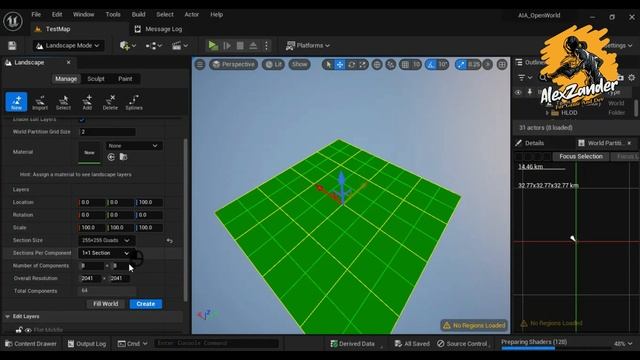
Task: Activate the Scale gizmo tool
Action: (362, 64)
